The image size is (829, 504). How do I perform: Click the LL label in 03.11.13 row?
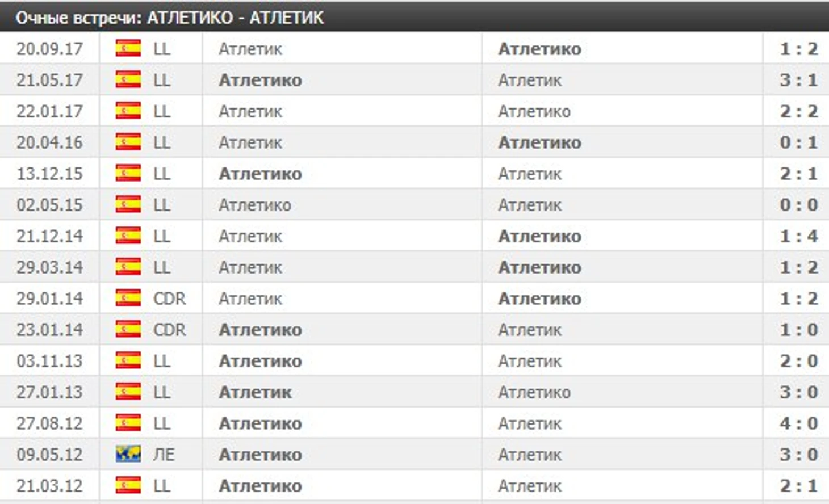pyautogui.click(x=161, y=361)
